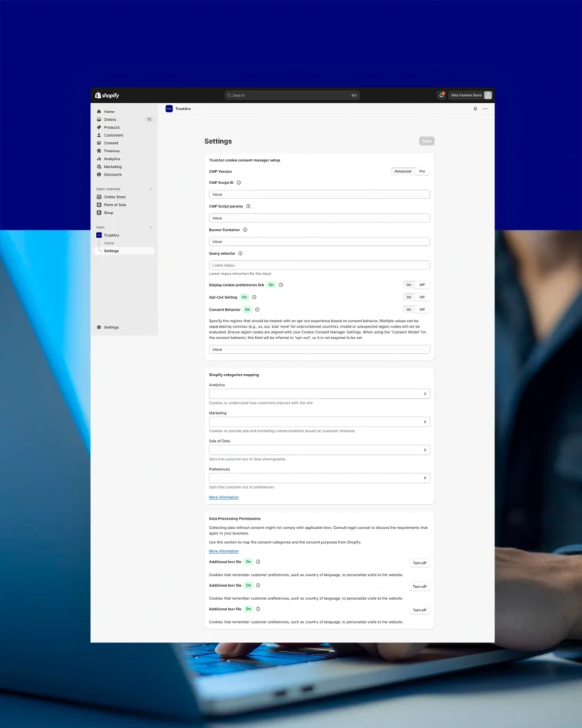The image size is (582, 728).
Task: Click the top Search bar
Action: pos(292,95)
